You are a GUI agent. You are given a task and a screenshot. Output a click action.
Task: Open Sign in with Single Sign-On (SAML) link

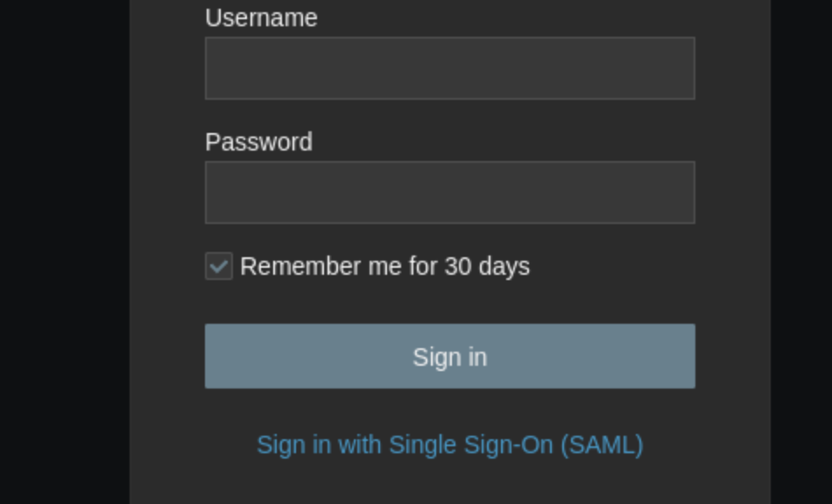(449, 444)
